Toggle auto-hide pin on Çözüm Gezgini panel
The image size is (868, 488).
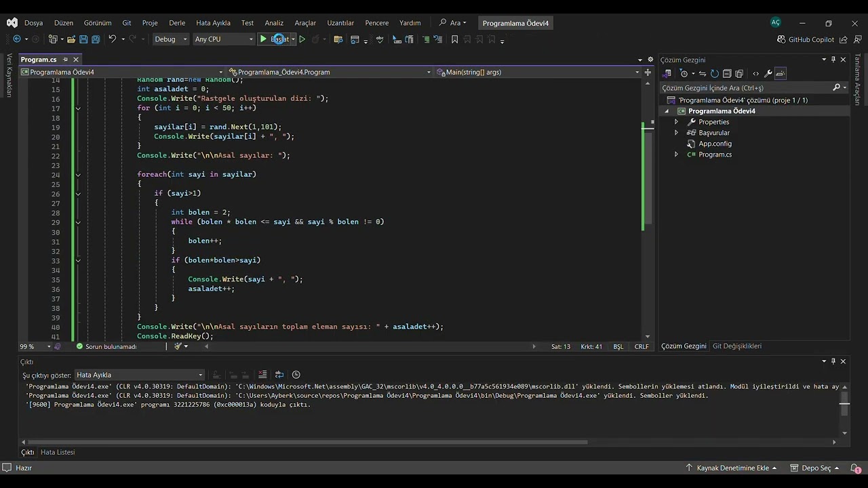833,60
